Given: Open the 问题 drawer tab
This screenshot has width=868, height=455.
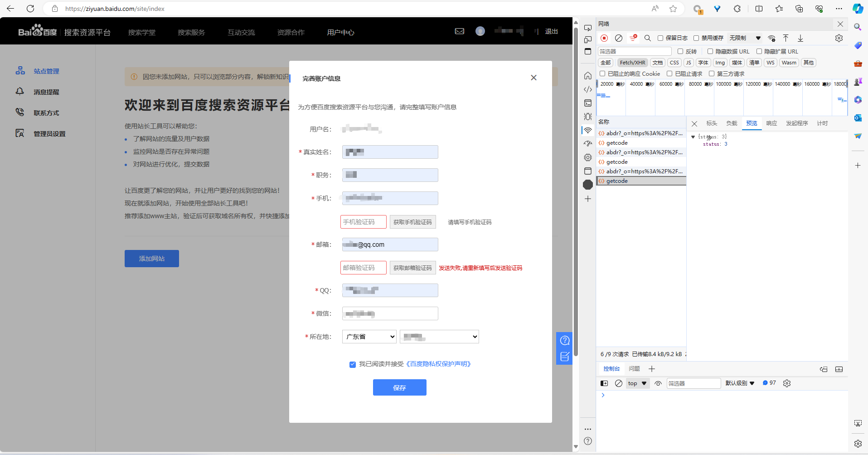Looking at the screenshot, I should coord(634,369).
